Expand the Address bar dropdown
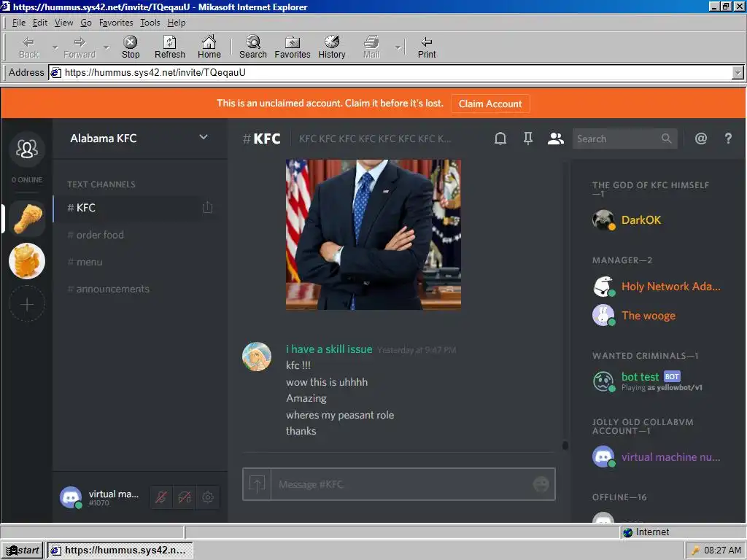 (738, 73)
